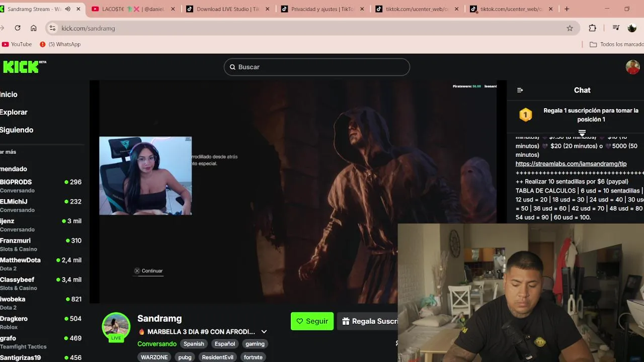Collapse the chat panel arrow icon

(520, 90)
